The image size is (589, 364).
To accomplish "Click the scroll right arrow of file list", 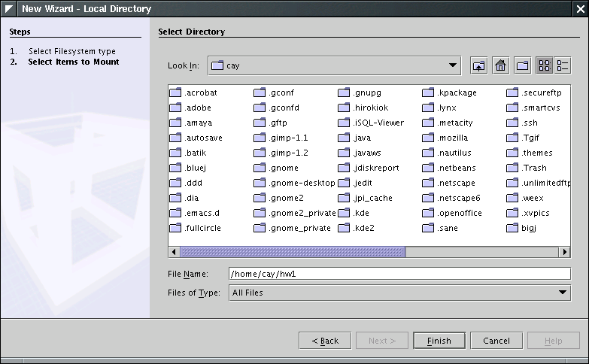I will (x=564, y=252).
